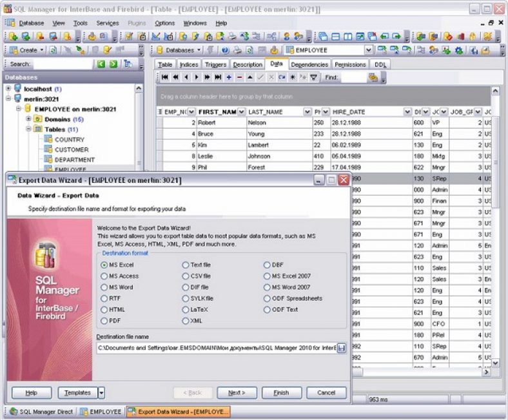Viewport: 508px width, 420px height.
Task: Click the Next button in wizard
Action: (237, 392)
